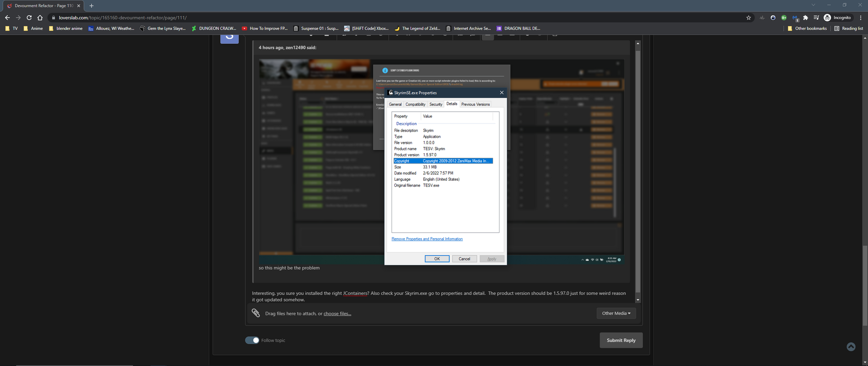
Task: Expand the Other Media dropdown
Action: pos(616,313)
